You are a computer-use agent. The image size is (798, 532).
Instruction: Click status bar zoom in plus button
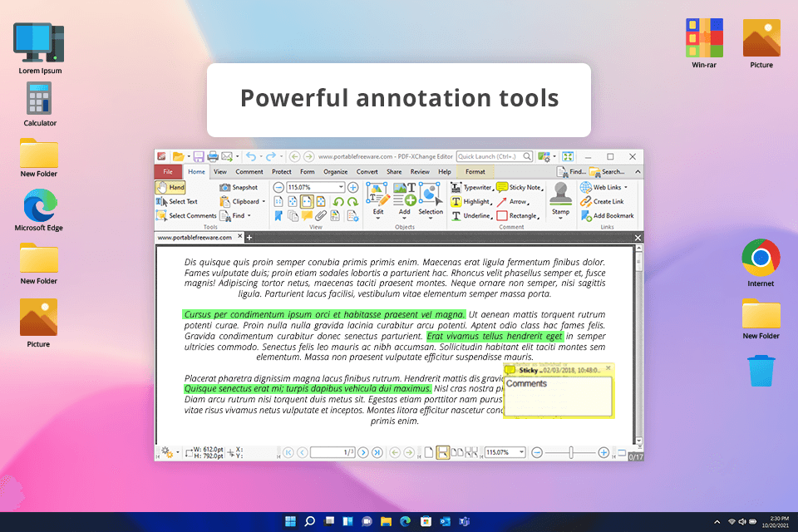pos(603,452)
